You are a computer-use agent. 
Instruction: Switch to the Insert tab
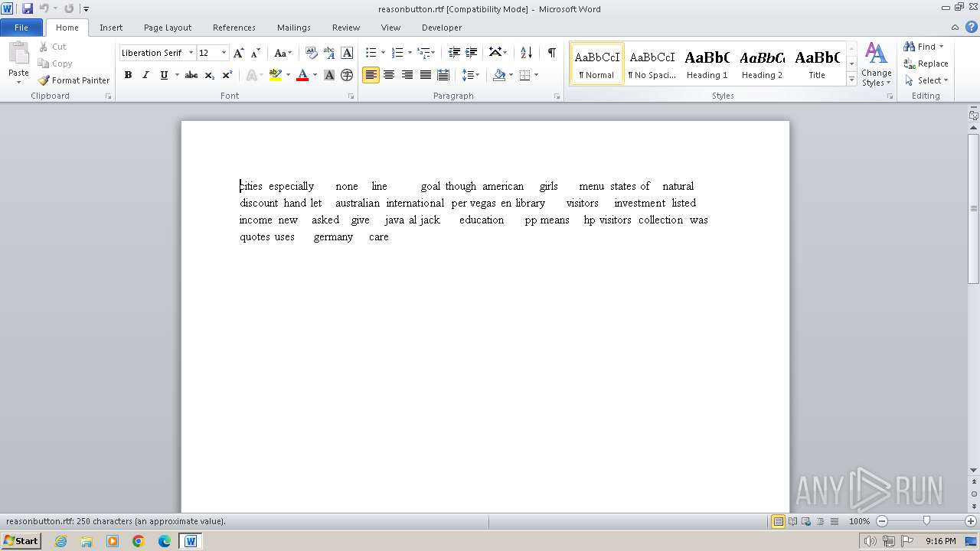(x=111, y=28)
